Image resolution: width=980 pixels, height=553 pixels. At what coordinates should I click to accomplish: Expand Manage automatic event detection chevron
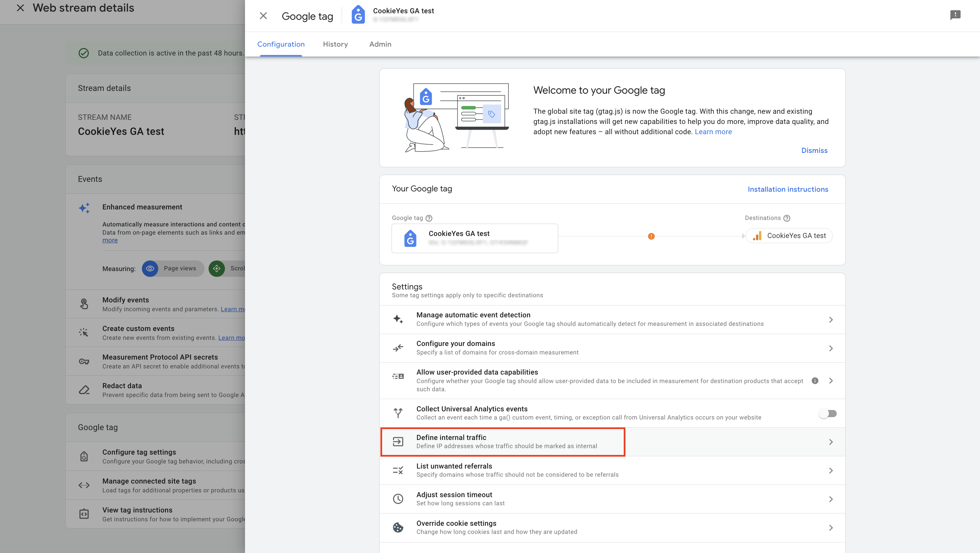tap(831, 320)
